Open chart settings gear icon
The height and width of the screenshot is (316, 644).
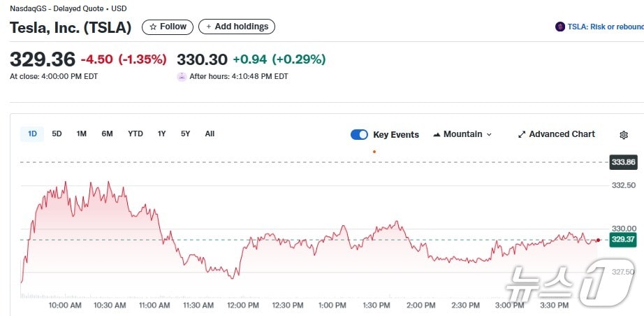tap(624, 135)
